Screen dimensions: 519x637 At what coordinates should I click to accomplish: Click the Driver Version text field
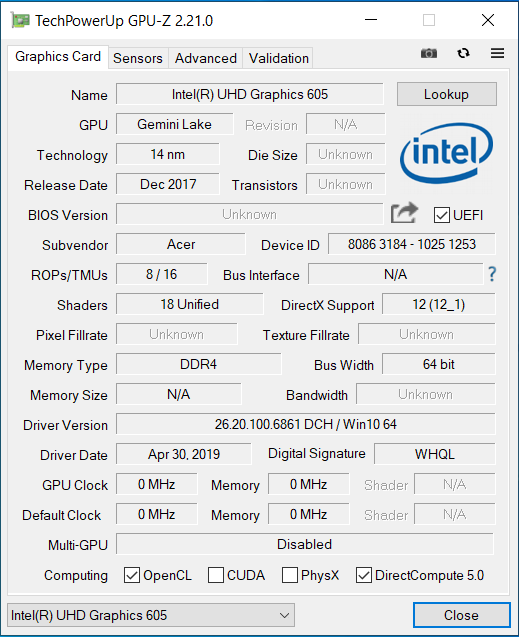pos(305,424)
